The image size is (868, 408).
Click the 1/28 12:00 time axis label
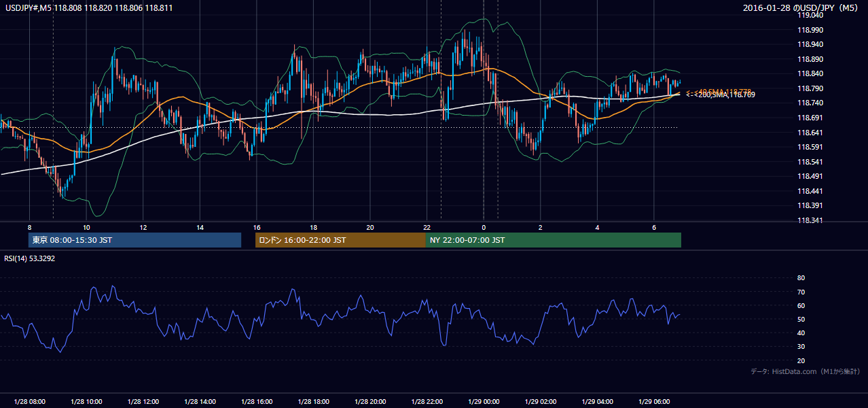143,402
